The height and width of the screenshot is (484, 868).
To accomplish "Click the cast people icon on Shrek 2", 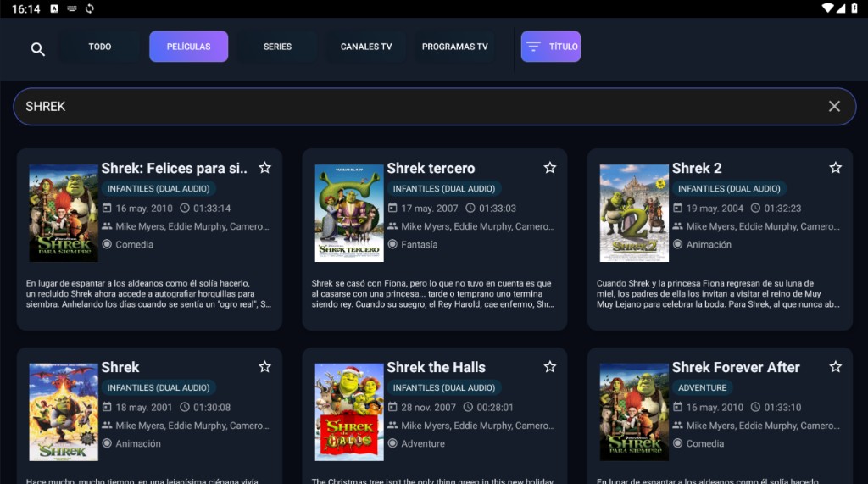I will click(x=677, y=226).
